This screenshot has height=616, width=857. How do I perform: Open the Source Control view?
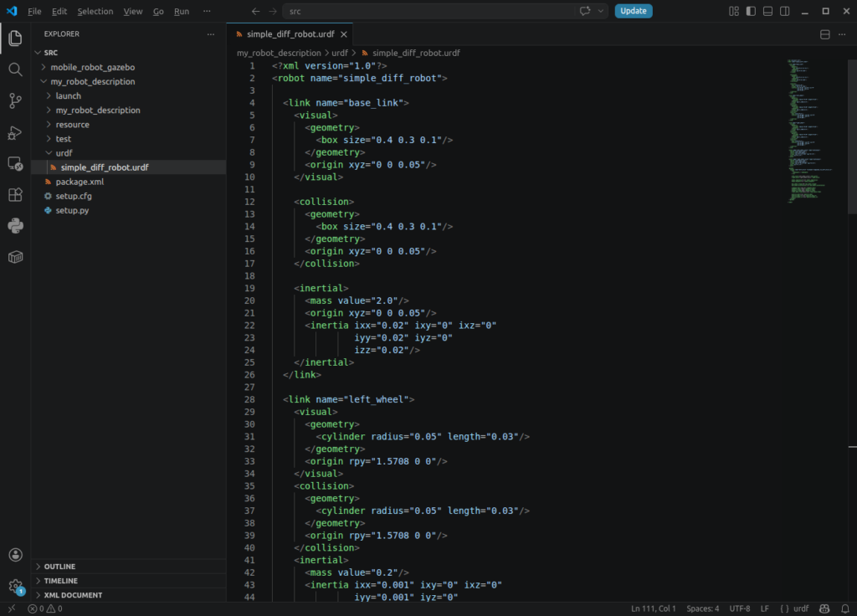[x=15, y=100]
